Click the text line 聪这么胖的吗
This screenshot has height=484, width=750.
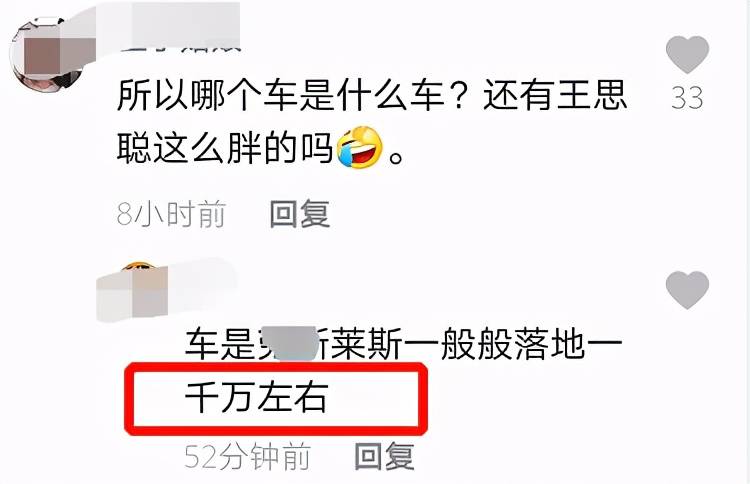pos(225,147)
